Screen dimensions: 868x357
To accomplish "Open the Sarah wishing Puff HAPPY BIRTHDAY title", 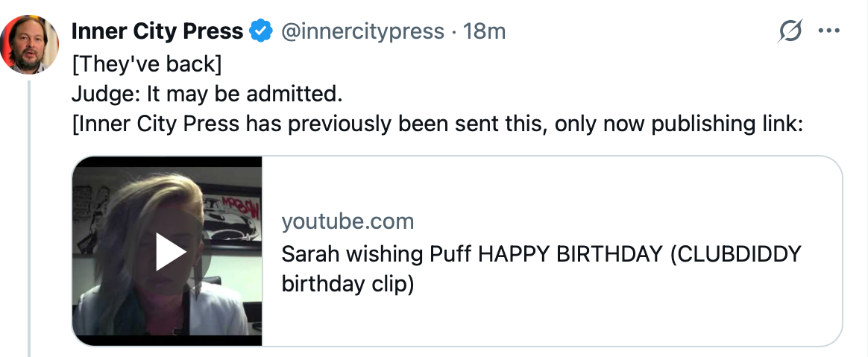I will click(541, 254).
